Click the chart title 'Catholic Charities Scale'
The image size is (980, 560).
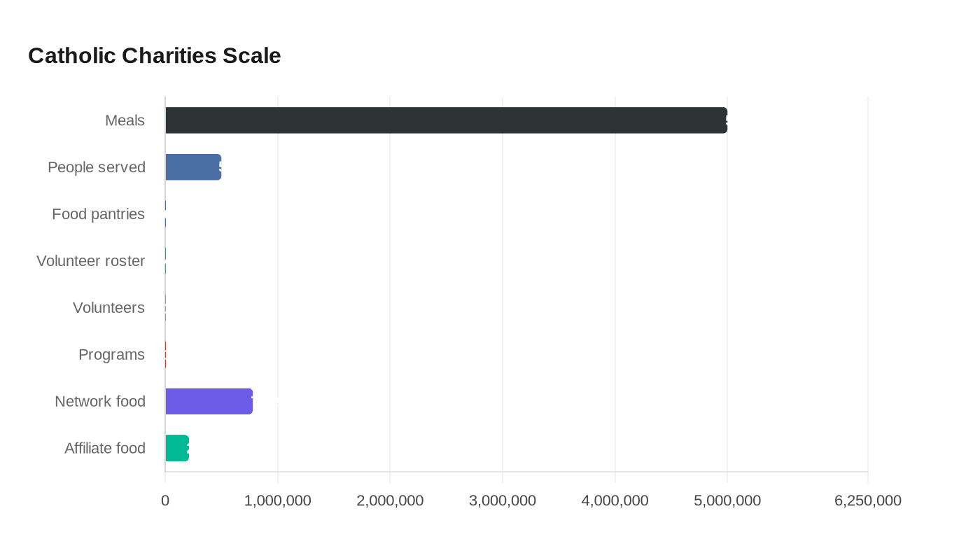point(155,55)
